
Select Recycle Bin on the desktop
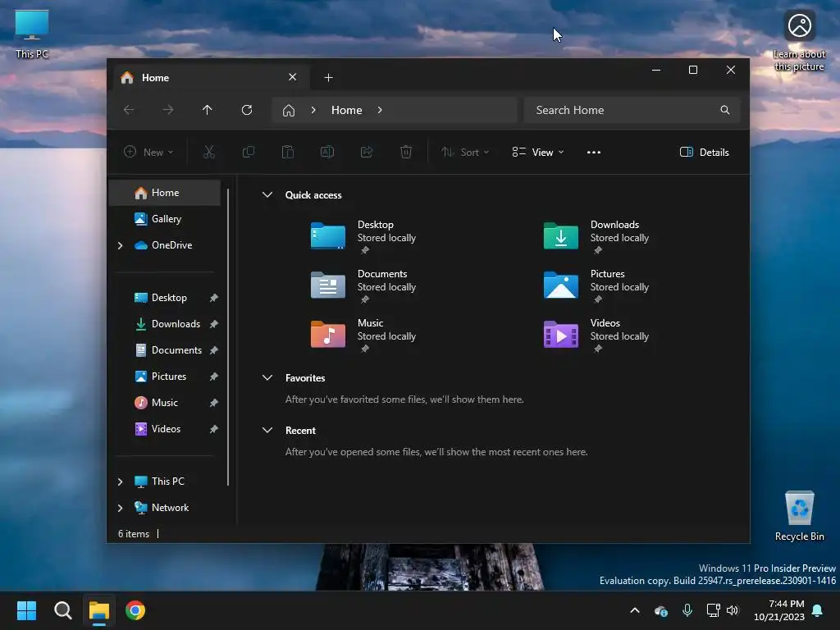point(799,516)
